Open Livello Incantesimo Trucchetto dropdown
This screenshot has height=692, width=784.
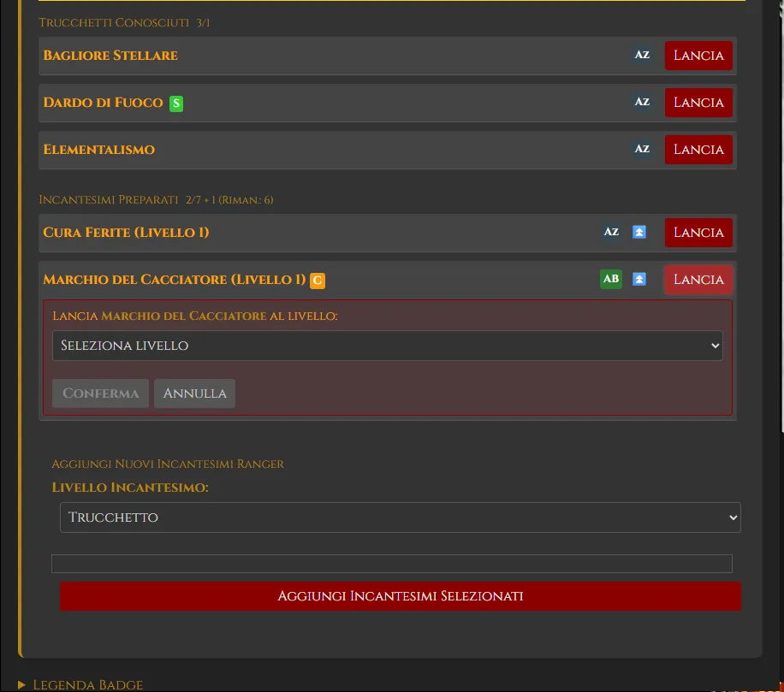point(400,518)
